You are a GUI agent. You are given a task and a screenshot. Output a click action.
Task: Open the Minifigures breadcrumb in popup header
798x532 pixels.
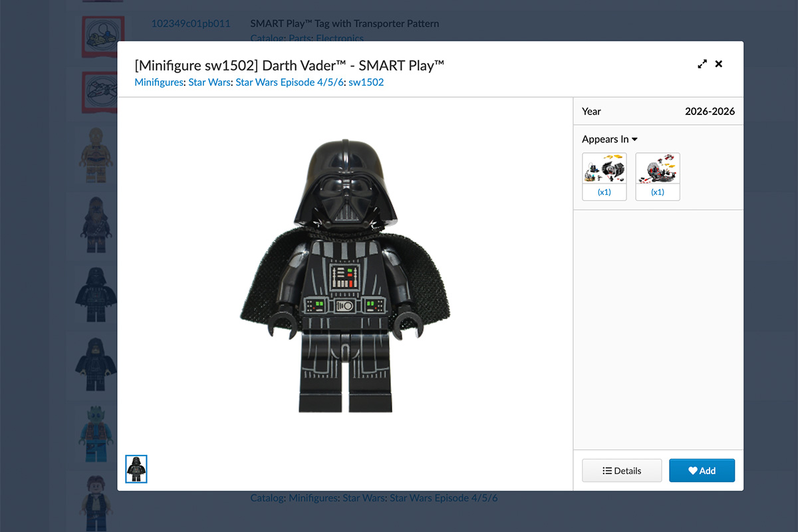[159, 82]
